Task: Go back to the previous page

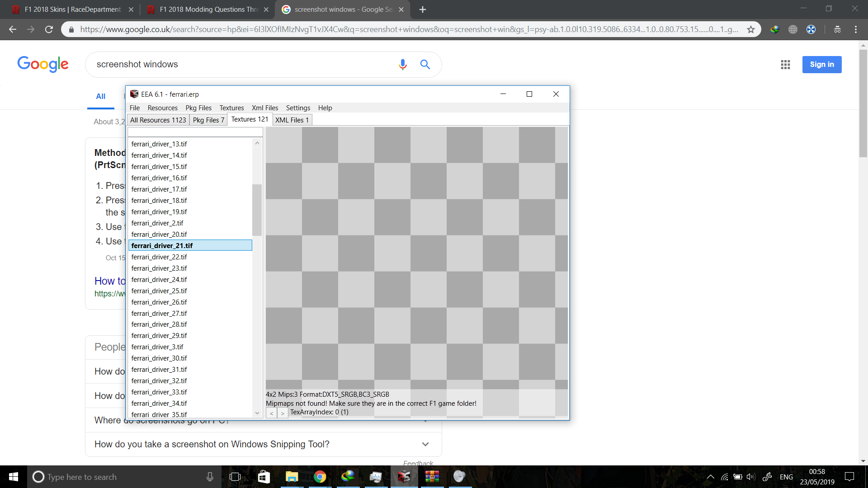Action: point(13,29)
